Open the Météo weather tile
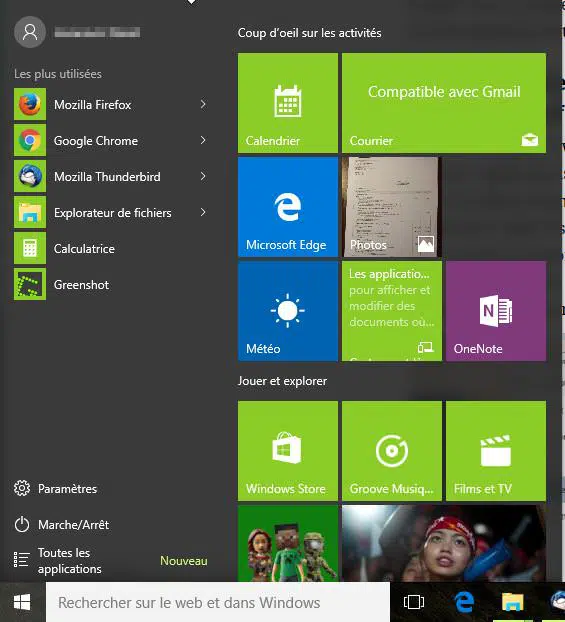Image resolution: width=565 pixels, height=622 pixels. pyautogui.click(x=288, y=311)
